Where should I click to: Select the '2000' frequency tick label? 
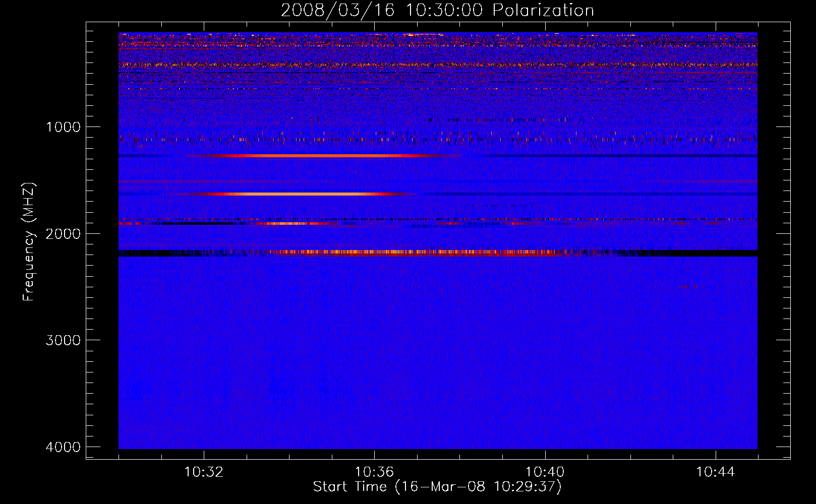pyautogui.click(x=63, y=233)
